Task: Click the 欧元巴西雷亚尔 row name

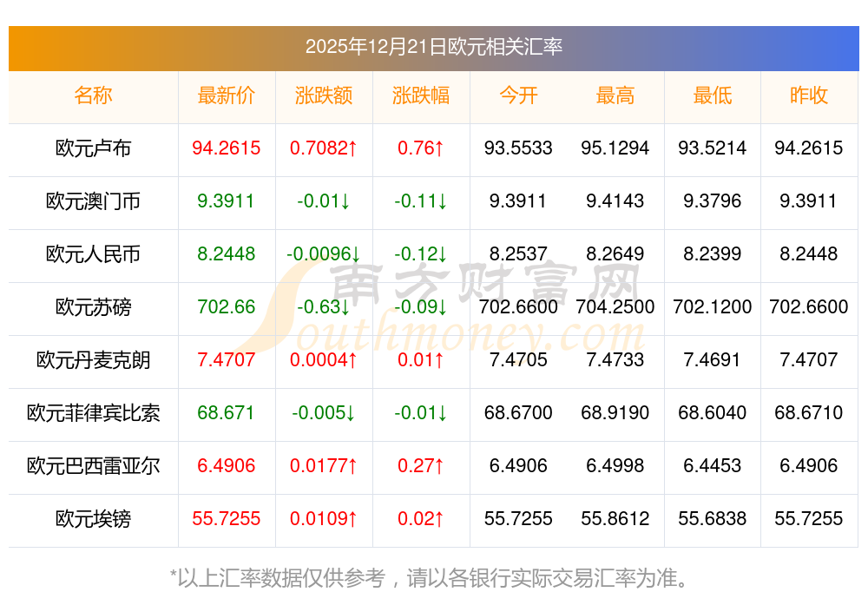Action: pos(93,465)
